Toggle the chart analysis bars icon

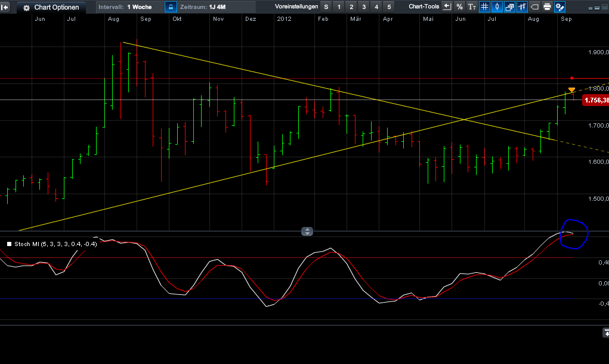click(x=522, y=7)
